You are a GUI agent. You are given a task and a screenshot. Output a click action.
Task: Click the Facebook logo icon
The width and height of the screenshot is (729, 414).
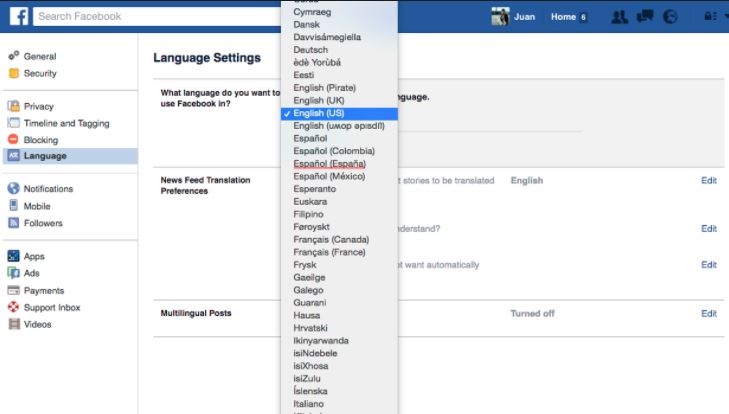pyautogui.click(x=19, y=16)
